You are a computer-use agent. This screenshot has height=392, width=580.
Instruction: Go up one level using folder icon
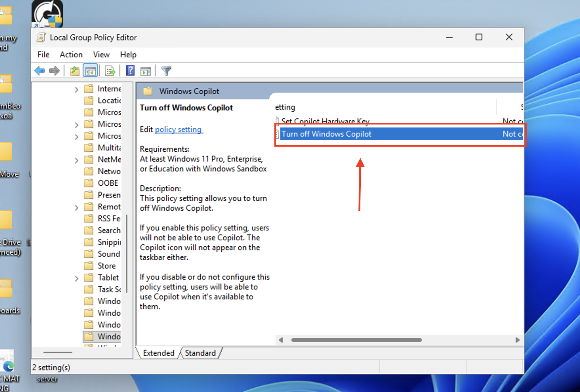pyautogui.click(x=75, y=71)
